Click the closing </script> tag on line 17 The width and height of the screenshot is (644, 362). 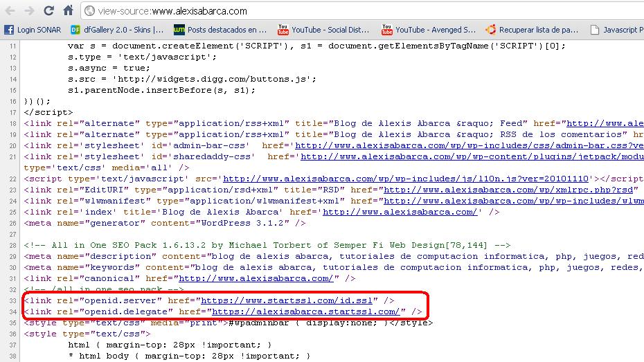[48, 112]
